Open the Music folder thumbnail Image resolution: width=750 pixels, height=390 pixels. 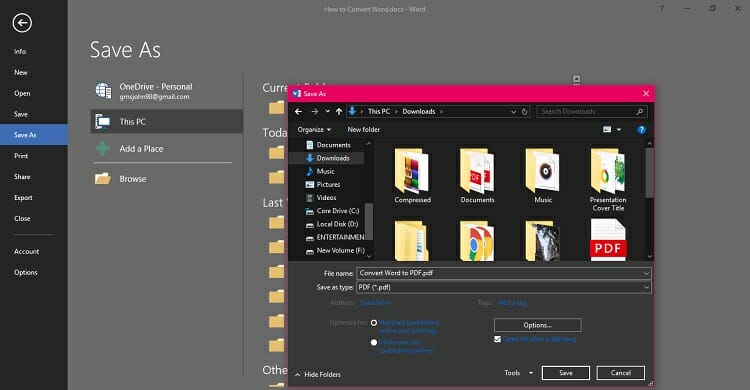click(x=543, y=176)
